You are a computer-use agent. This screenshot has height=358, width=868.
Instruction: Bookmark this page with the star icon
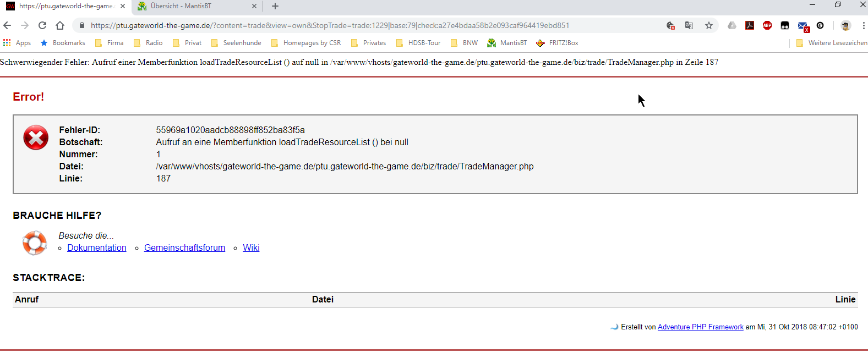pyautogui.click(x=708, y=25)
